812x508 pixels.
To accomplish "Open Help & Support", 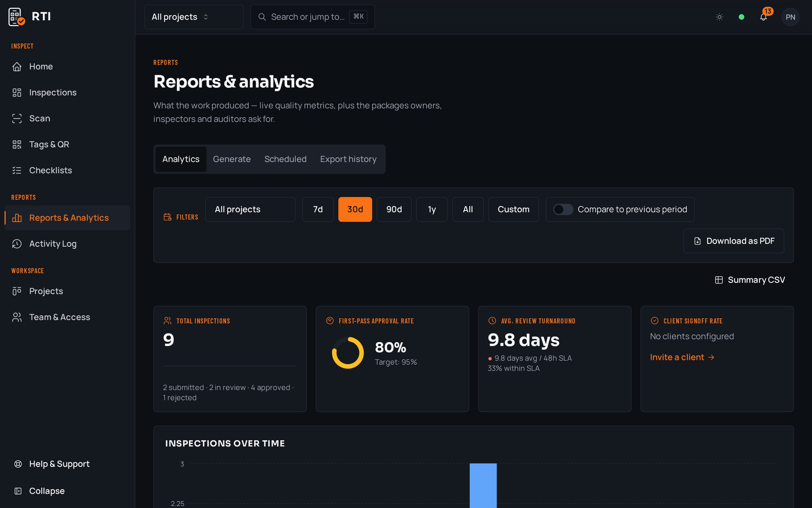I will pyautogui.click(x=67, y=464).
